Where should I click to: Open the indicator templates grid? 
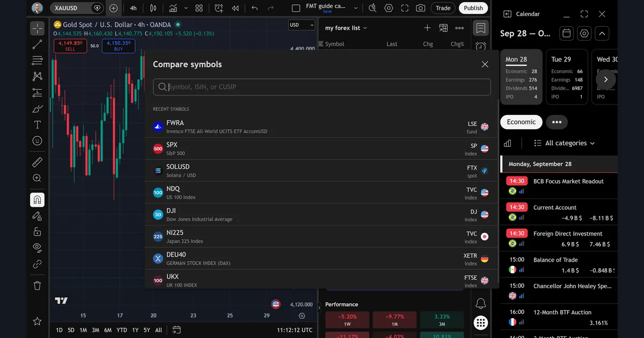point(199,8)
